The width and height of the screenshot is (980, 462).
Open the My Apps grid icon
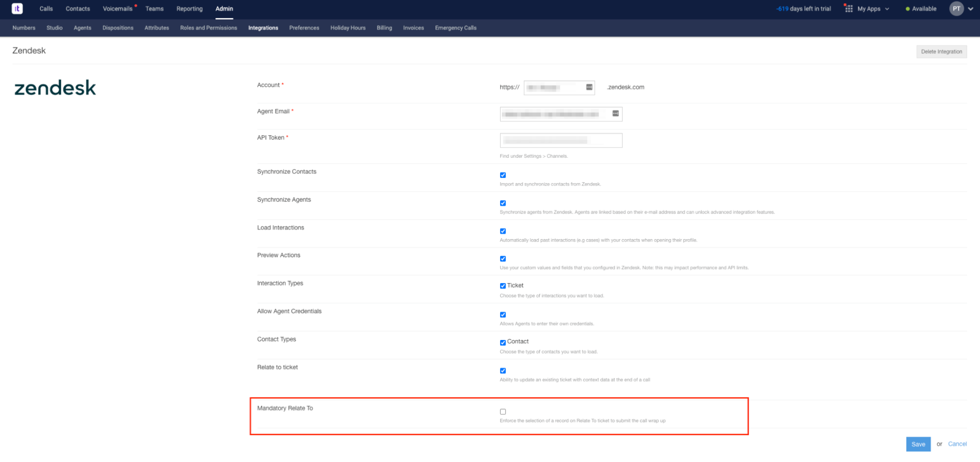tap(849, 8)
